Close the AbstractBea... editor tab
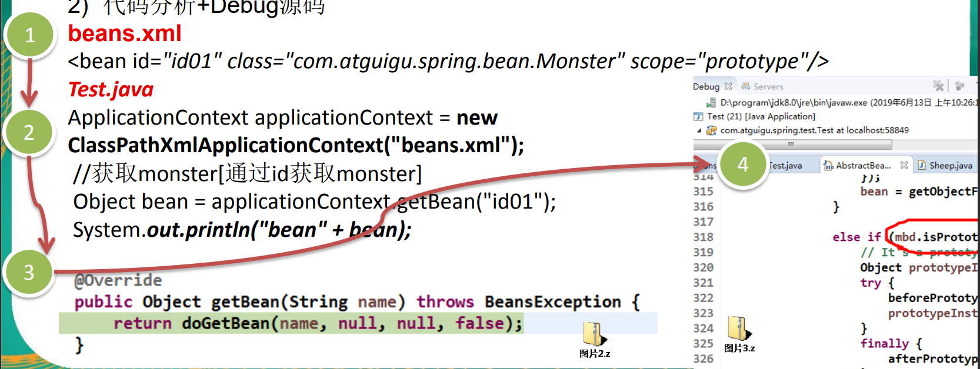980x369 pixels. click(x=904, y=165)
